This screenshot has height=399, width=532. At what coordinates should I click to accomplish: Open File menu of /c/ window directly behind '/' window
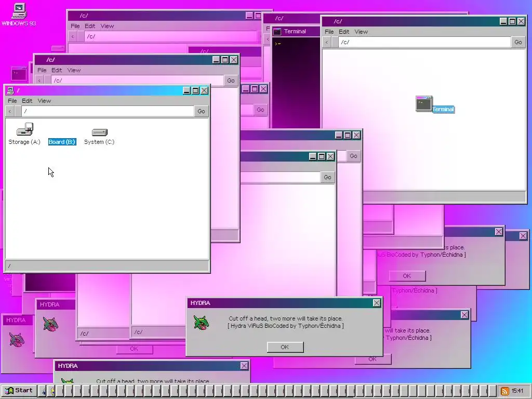tap(42, 70)
